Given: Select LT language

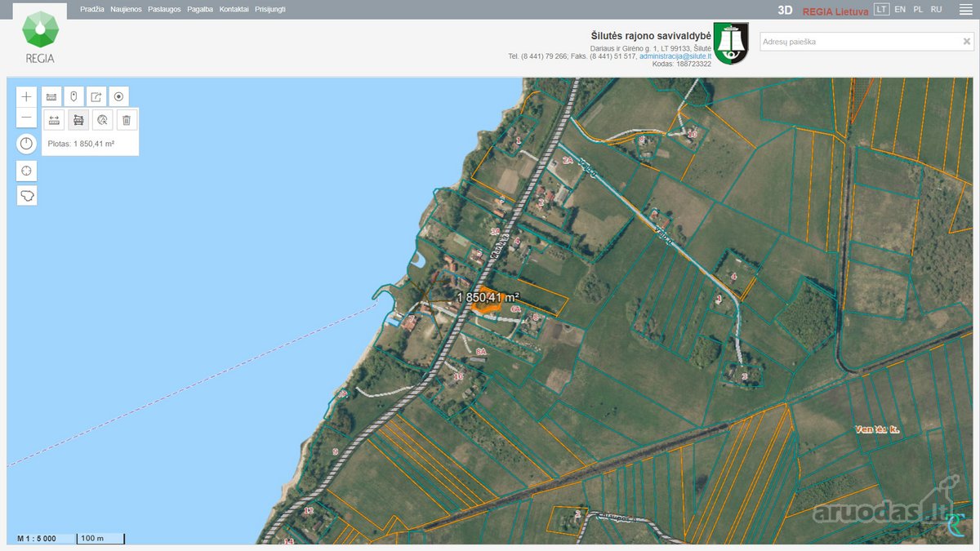Looking at the screenshot, I should (x=881, y=10).
